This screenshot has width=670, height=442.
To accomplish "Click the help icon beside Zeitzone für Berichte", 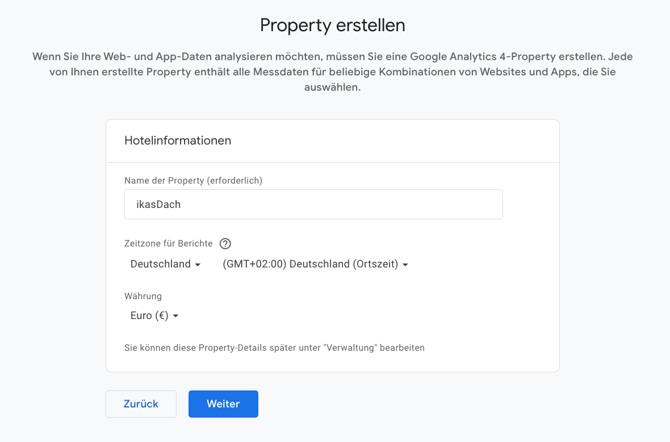I will point(225,244).
